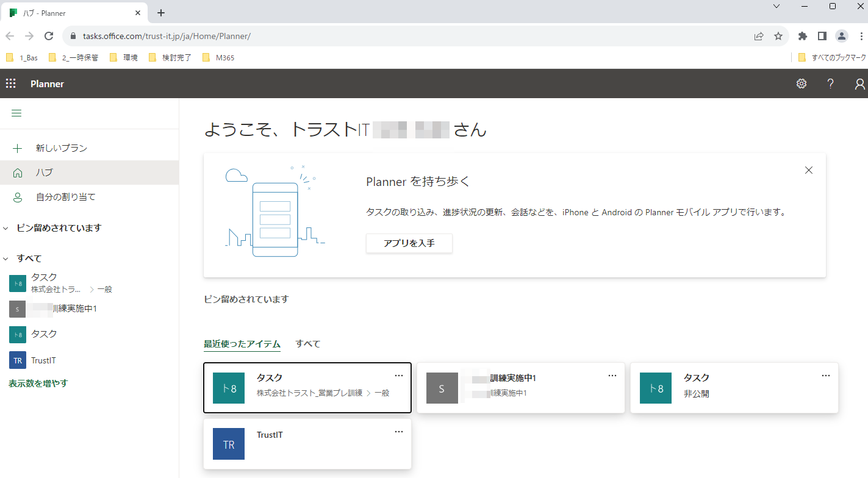The image size is (868, 478).
Task: Open the 訓練実施中1 plan card
Action: pos(521,388)
